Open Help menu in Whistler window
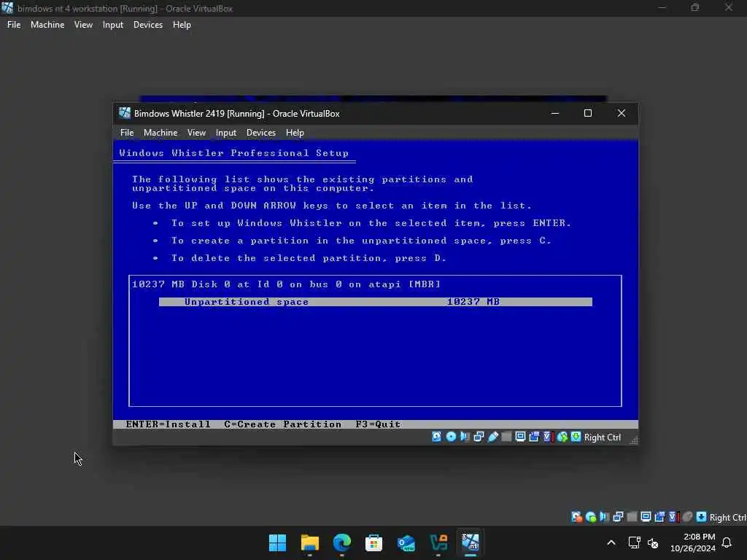 (x=295, y=133)
